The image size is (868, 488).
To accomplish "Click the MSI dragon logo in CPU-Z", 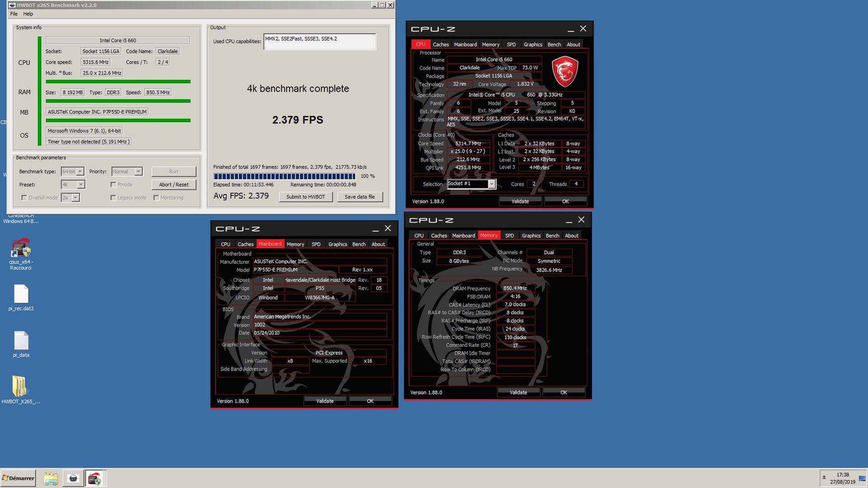I will [x=565, y=71].
